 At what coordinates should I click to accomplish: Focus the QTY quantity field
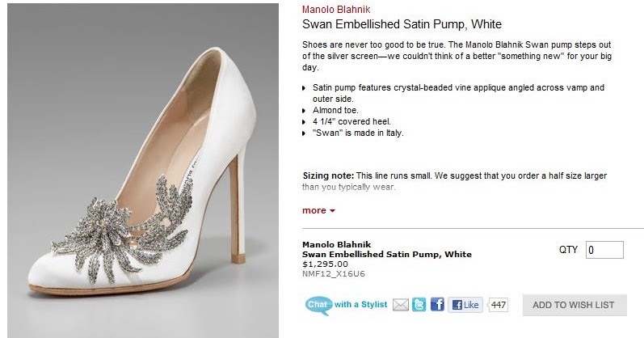(604, 250)
